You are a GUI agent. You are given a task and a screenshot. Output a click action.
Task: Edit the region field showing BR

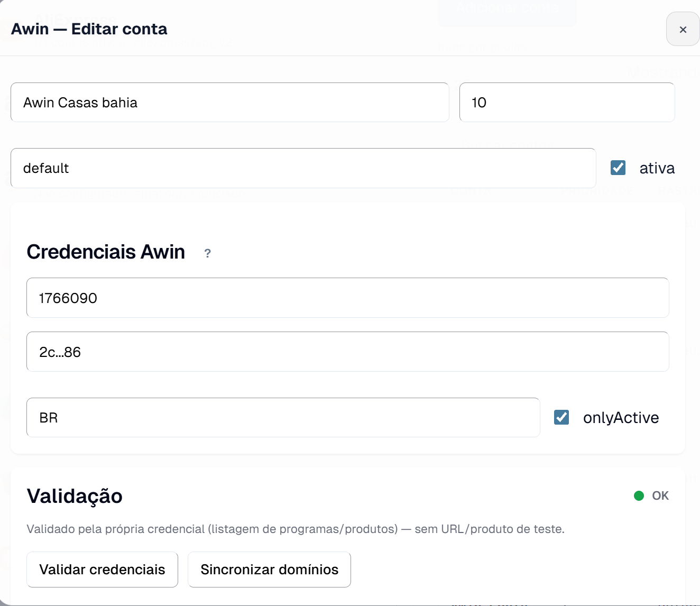click(283, 417)
